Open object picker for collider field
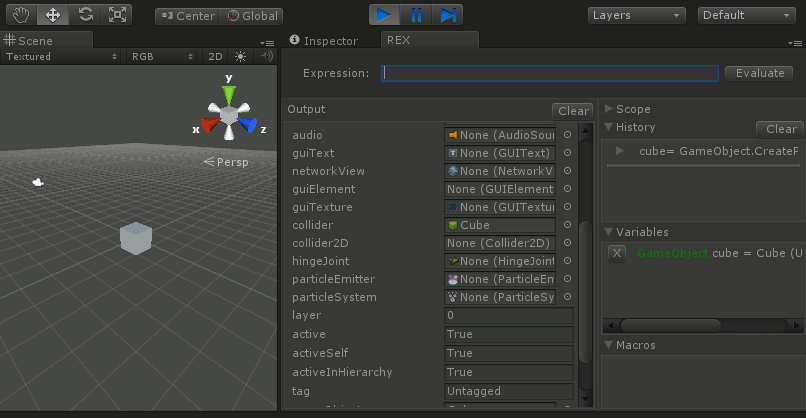Screen dimensions: 806x418 (x=567, y=225)
